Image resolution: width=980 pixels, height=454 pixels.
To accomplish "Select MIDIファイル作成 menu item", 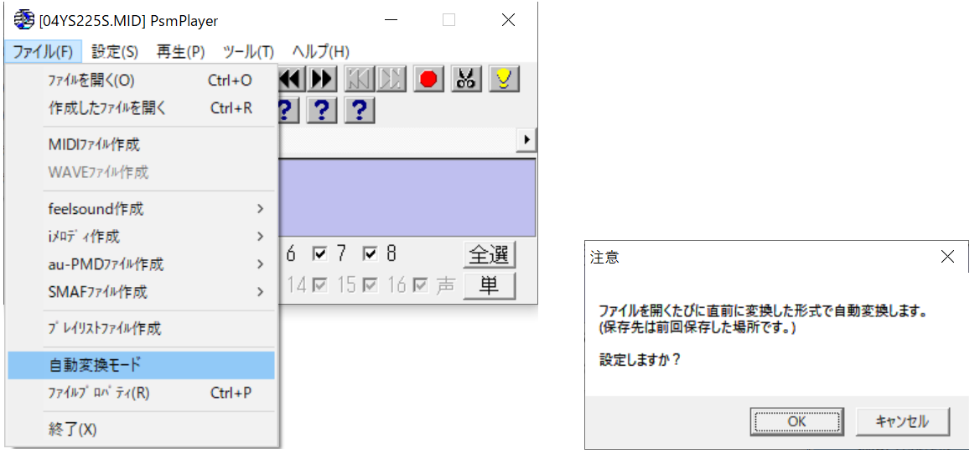I will (141, 145).
